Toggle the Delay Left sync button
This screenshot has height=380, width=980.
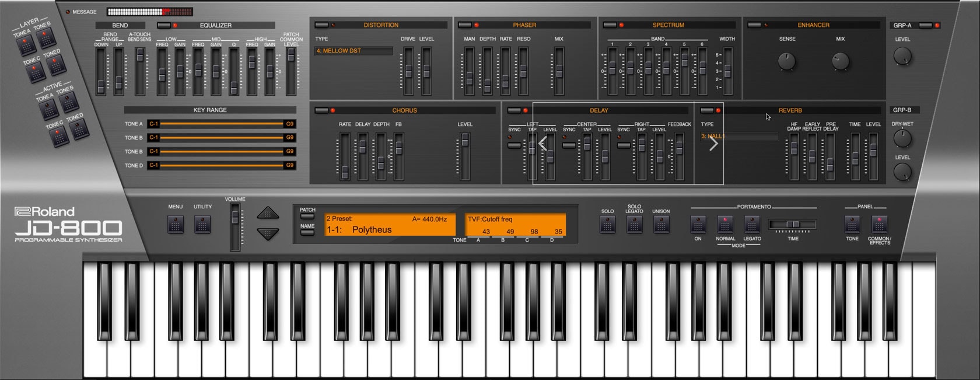[514, 145]
